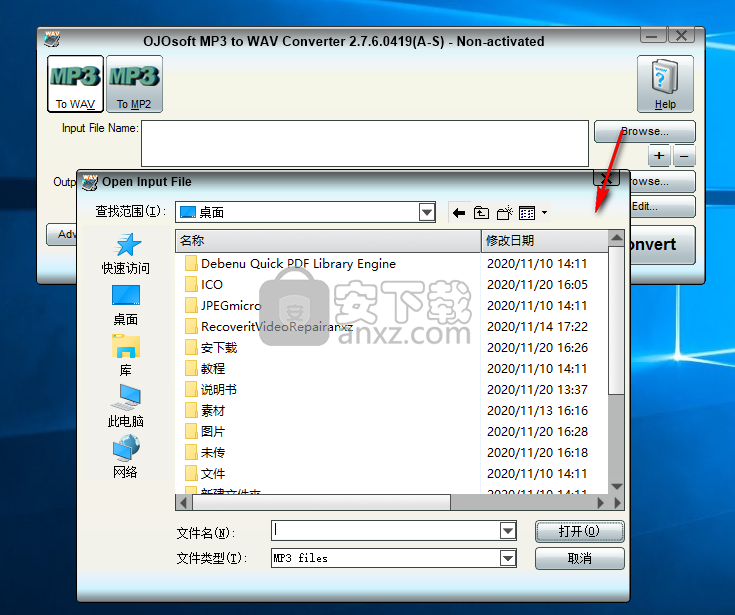Open 网络 in places sidebar
The width and height of the screenshot is (735, 615).
pos(126,457)
